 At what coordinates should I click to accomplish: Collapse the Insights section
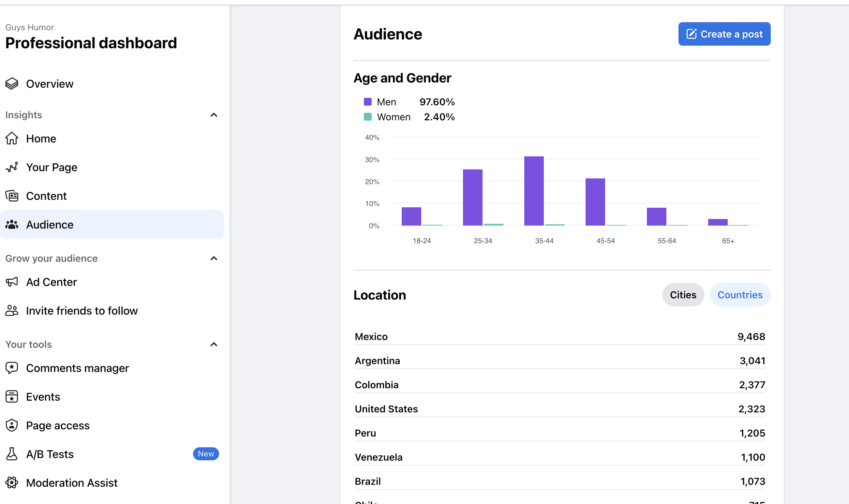coord(214,115)
